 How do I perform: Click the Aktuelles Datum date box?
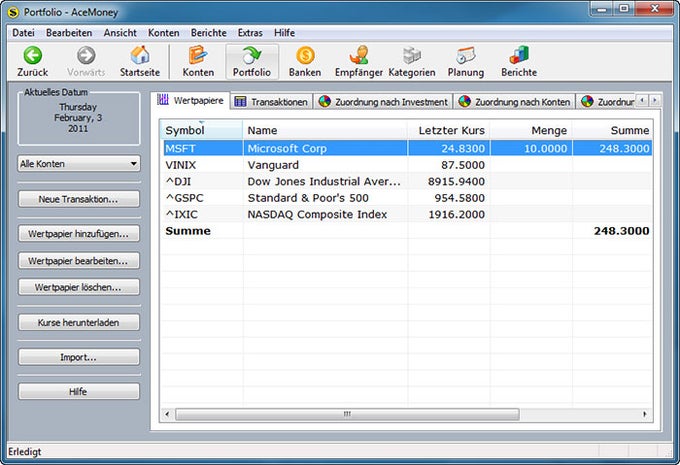tap(78, 118)
